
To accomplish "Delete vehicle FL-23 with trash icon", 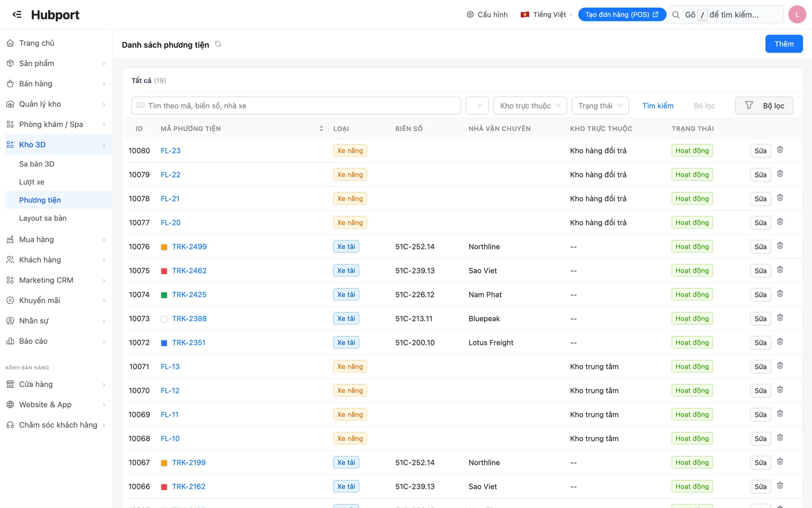I will pos(780,150).
